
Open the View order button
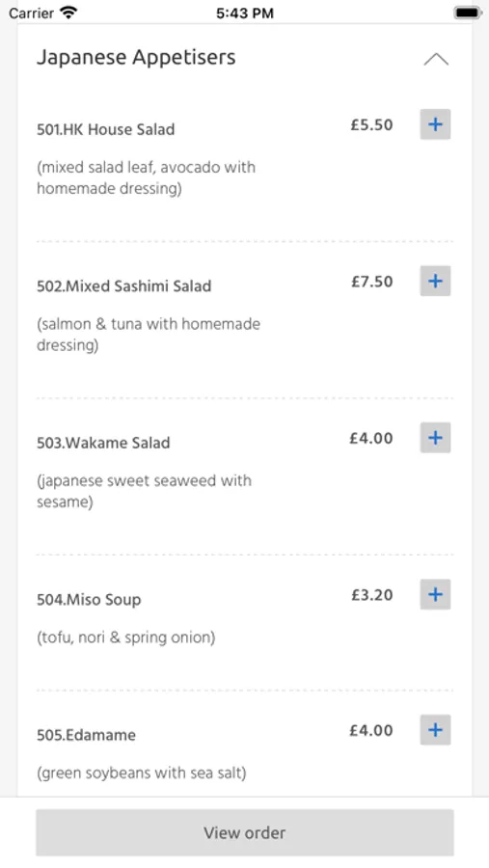pyautogui.click(x=245, y=832)
